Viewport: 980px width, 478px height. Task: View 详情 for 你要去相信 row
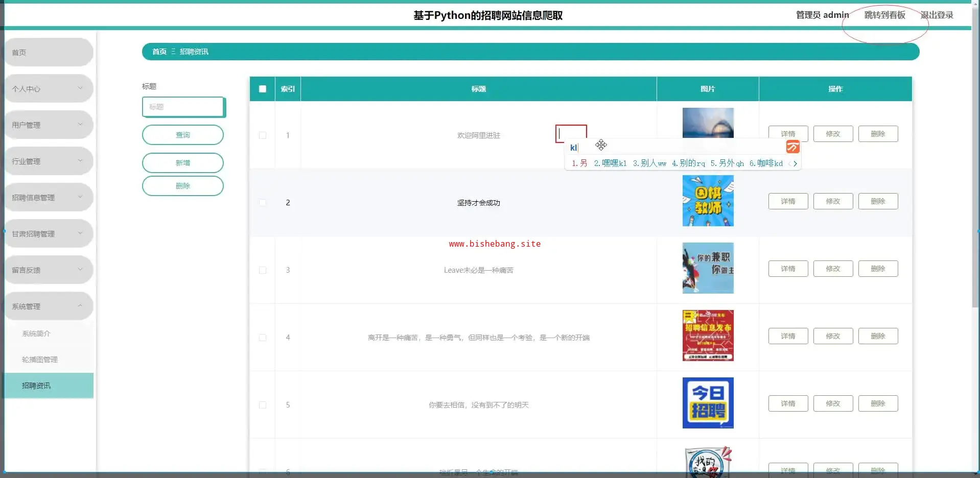(x=788, y=403)
